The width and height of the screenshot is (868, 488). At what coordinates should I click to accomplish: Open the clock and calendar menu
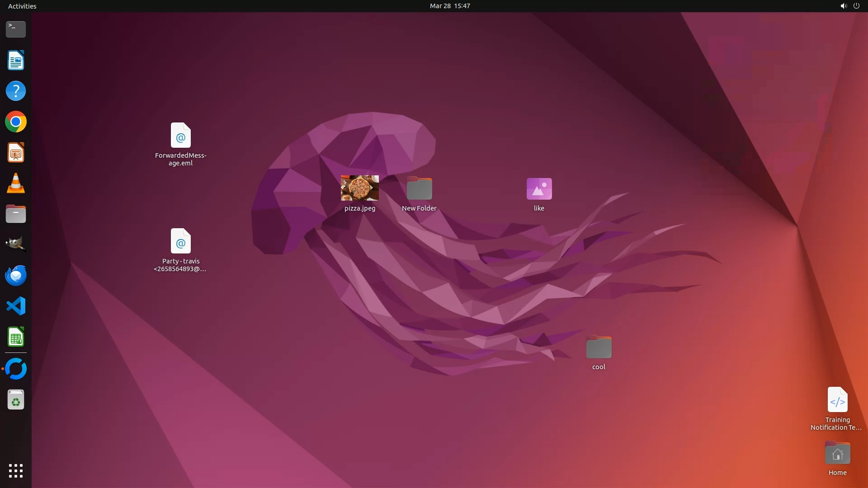[x=449, y=6]
